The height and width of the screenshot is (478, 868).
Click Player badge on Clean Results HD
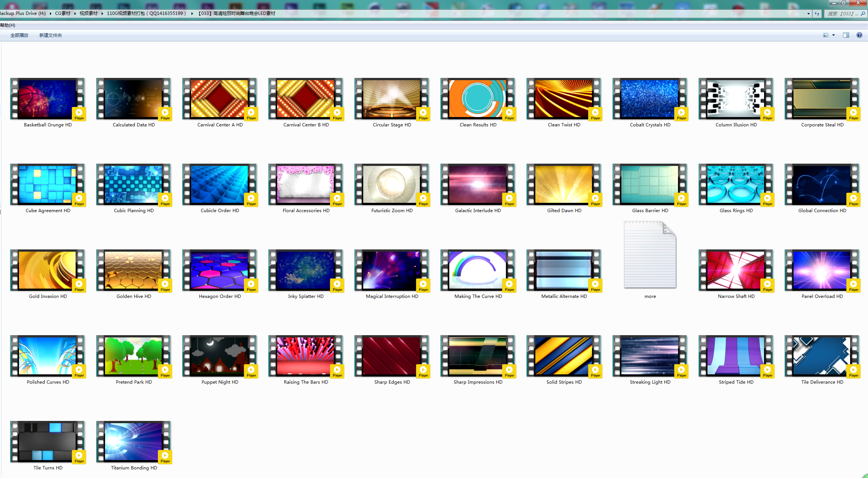point(509,114)
